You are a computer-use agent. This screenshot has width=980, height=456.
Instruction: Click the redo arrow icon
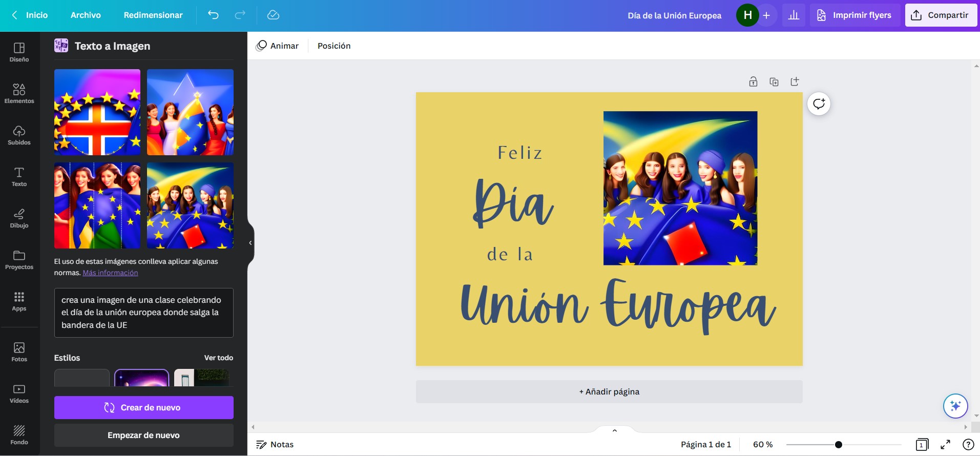[x=240, y=15]
